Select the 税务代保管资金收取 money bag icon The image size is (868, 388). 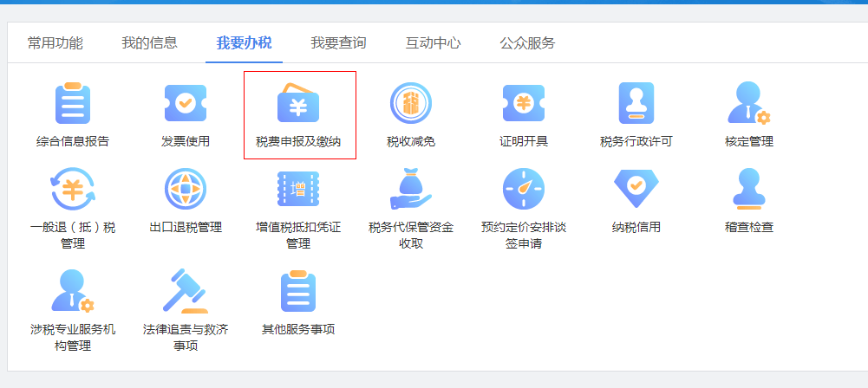tap(411, 189)
